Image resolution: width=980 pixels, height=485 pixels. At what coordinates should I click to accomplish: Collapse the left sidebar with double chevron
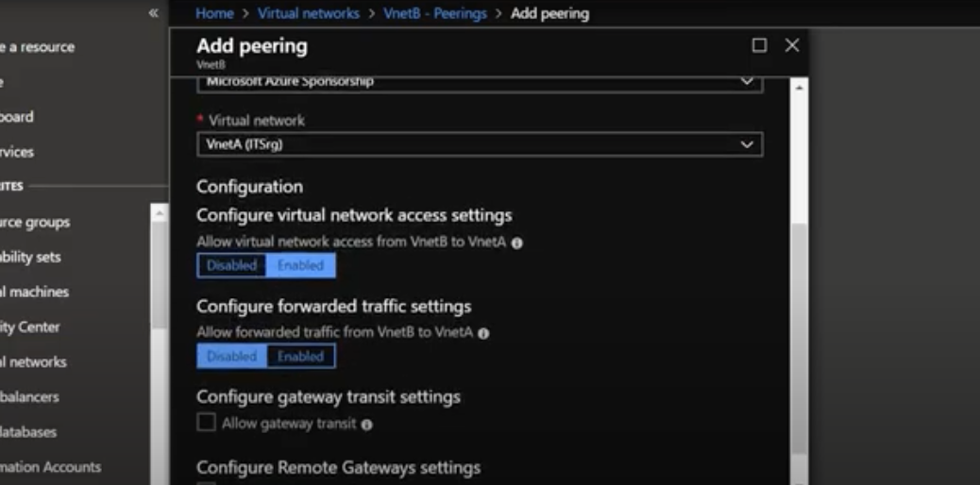tap(153, 13)
